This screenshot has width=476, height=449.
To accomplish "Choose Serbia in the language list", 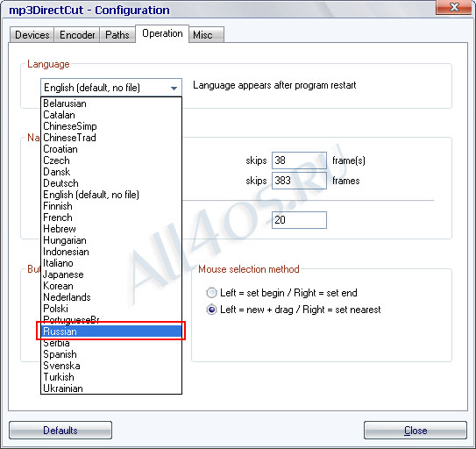I will pos(111,343).
